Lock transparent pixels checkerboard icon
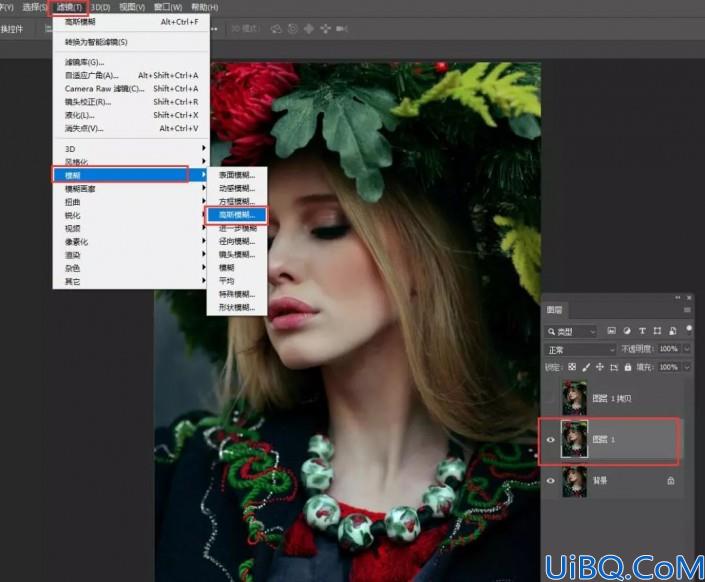This screenshot has height=582, width=705. click(x=572, y=367)
